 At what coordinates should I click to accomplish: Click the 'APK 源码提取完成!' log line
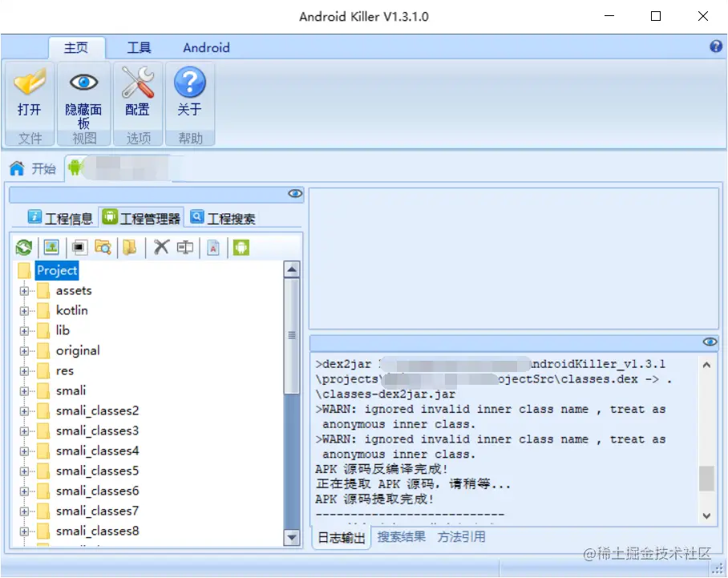pos(374,499)
